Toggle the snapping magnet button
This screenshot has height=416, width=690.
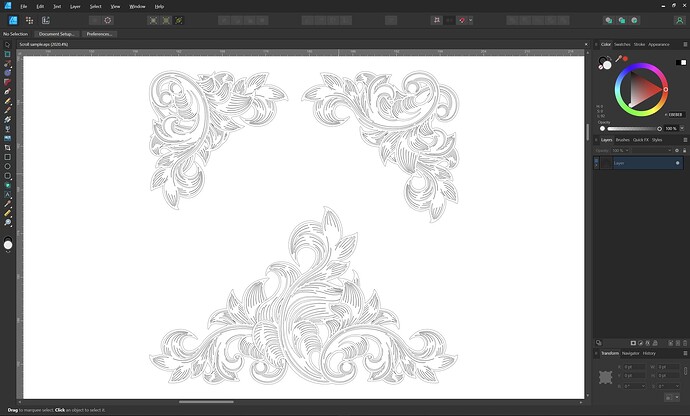(462, 20)
